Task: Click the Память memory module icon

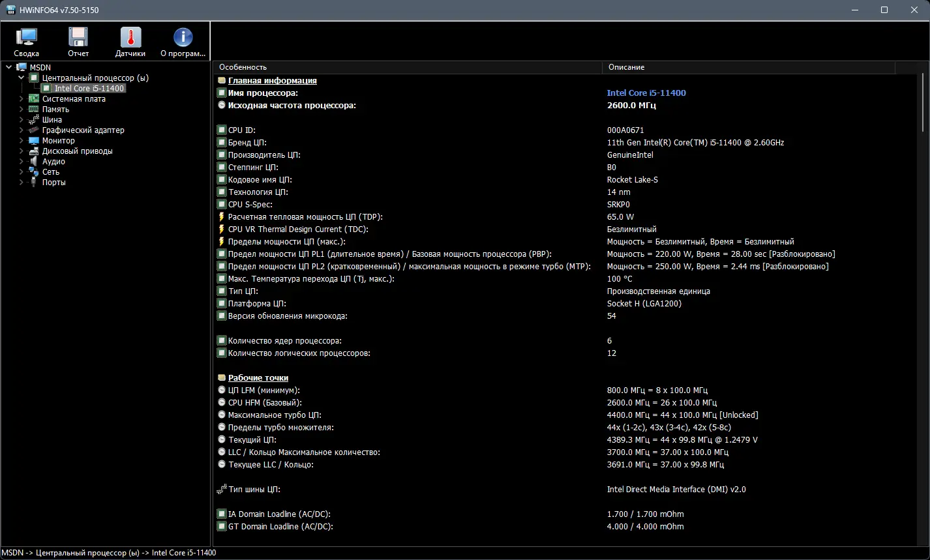Action: click(34, 110)
